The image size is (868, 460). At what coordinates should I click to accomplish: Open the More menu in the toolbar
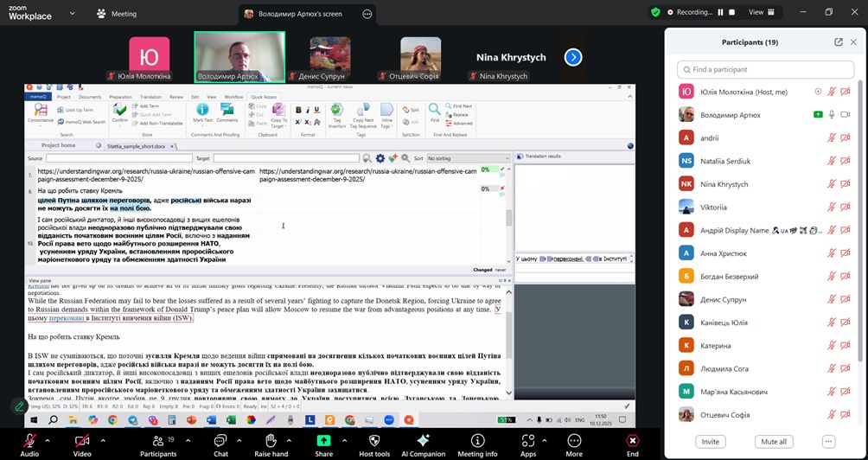(x=574, y=440)
